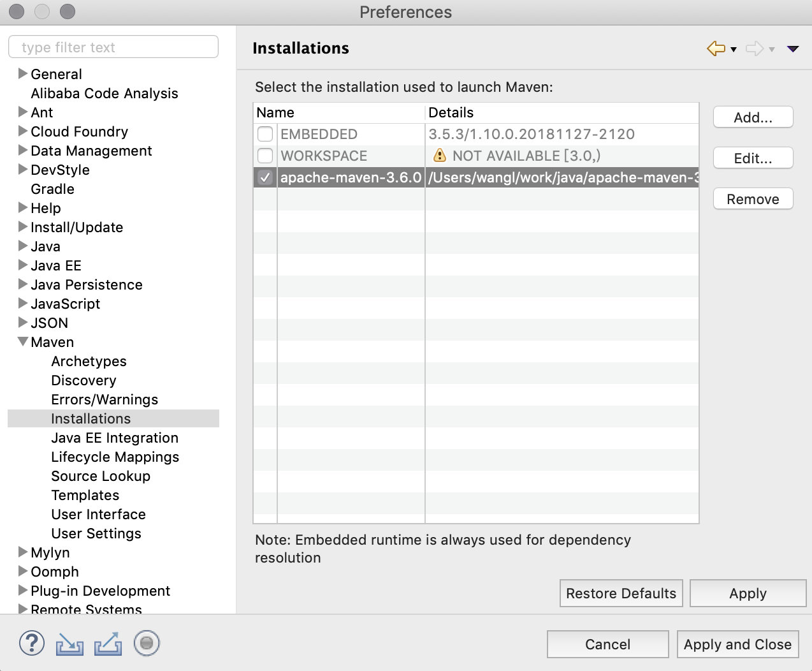The height and width of the screenshot is (671, 812).
Task: Click the Forward navigation arrow icon
Action: (x=755, y=48)
